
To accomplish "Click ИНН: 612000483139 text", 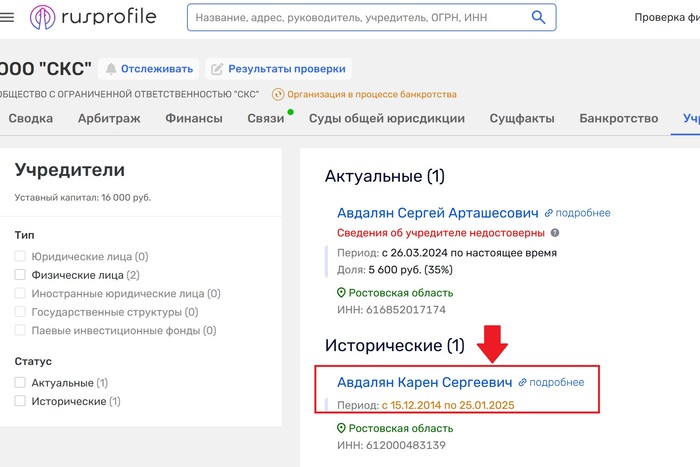I will tap(391, 445).
